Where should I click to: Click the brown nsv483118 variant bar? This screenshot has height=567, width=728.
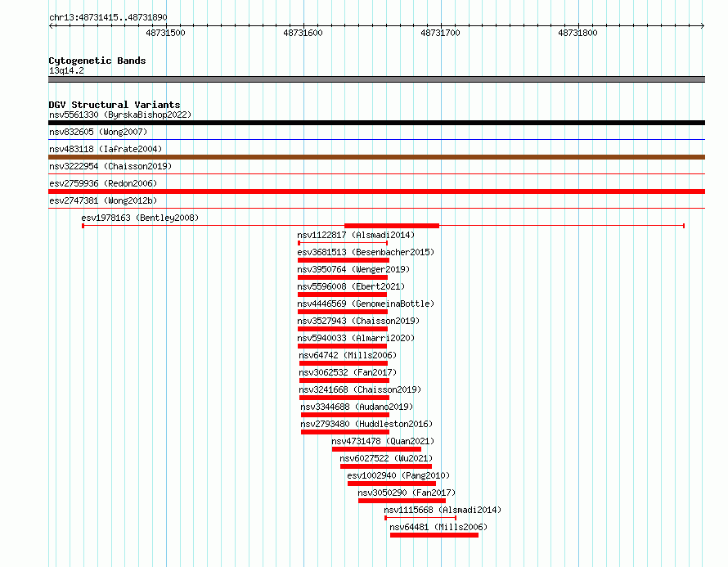pyautogui.click(x=376, y=157)
